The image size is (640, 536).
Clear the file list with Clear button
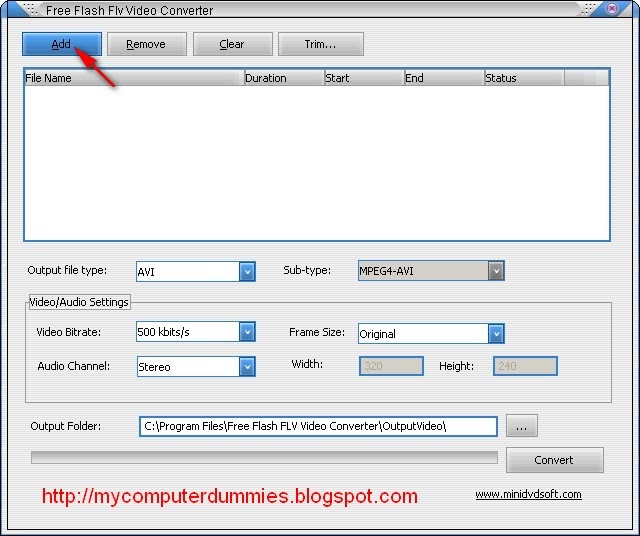tap(232, 44)
